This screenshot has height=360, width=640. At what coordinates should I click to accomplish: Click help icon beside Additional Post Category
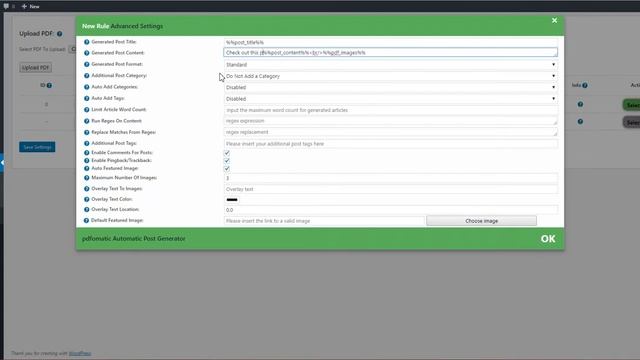click(x=87, y=76)
